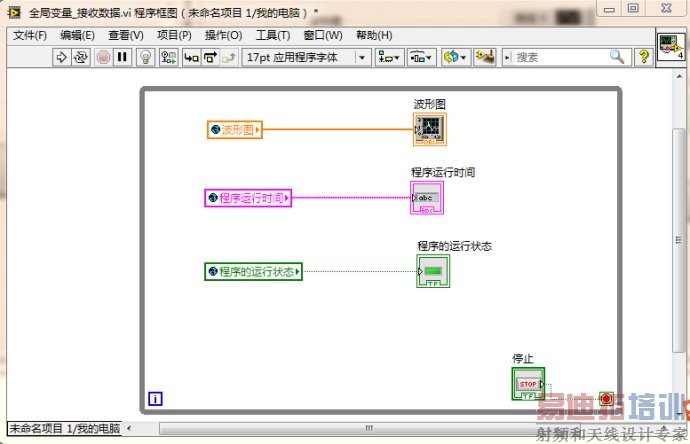Click the Run Continuously button
The height and width of the screenshot is (444, 690).
tap(81, 57)
